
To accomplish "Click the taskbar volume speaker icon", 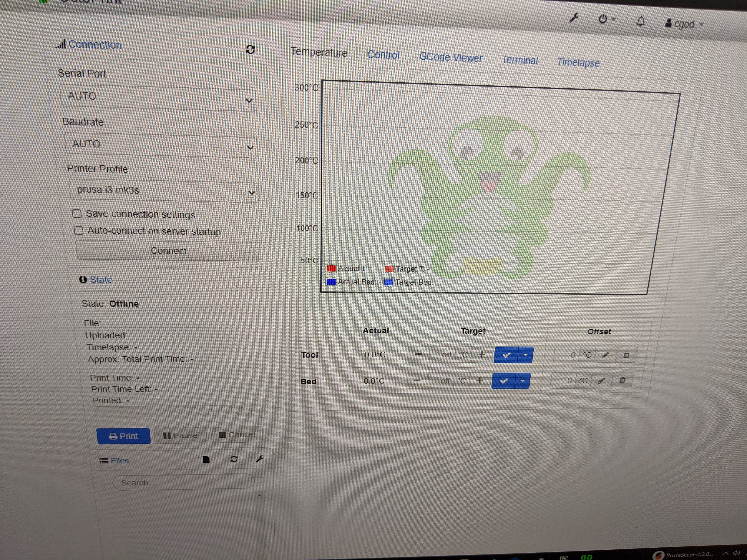I will [x=736, y=553].
